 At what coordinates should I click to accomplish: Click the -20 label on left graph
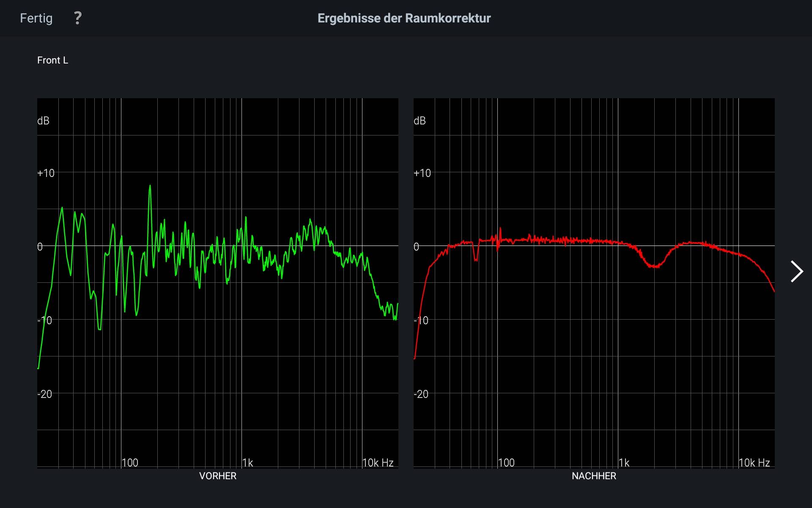(45, 394)
